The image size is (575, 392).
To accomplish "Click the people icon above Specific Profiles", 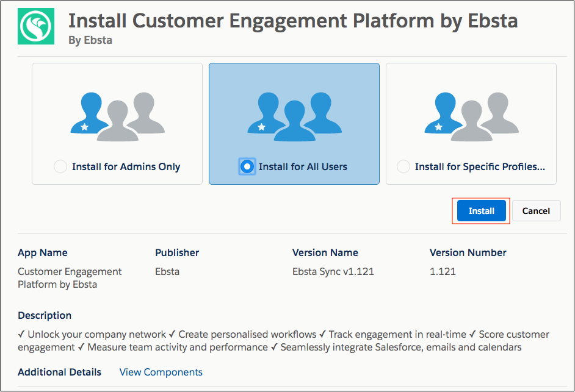I will click(x=471, y=116).
